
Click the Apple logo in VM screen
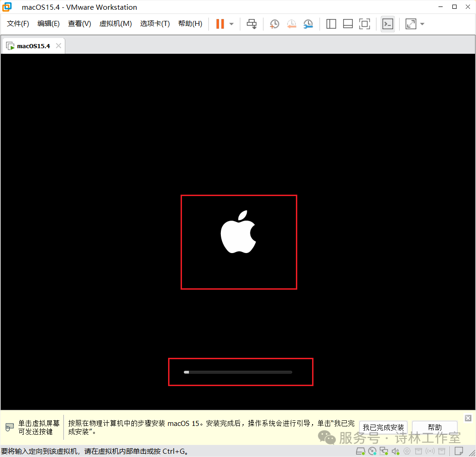[x=238, y=232]
